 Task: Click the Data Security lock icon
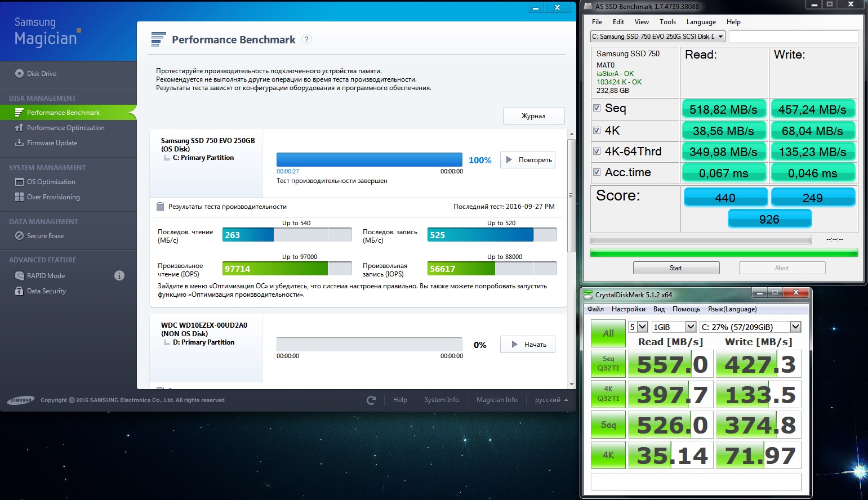(x=19, y=291)
